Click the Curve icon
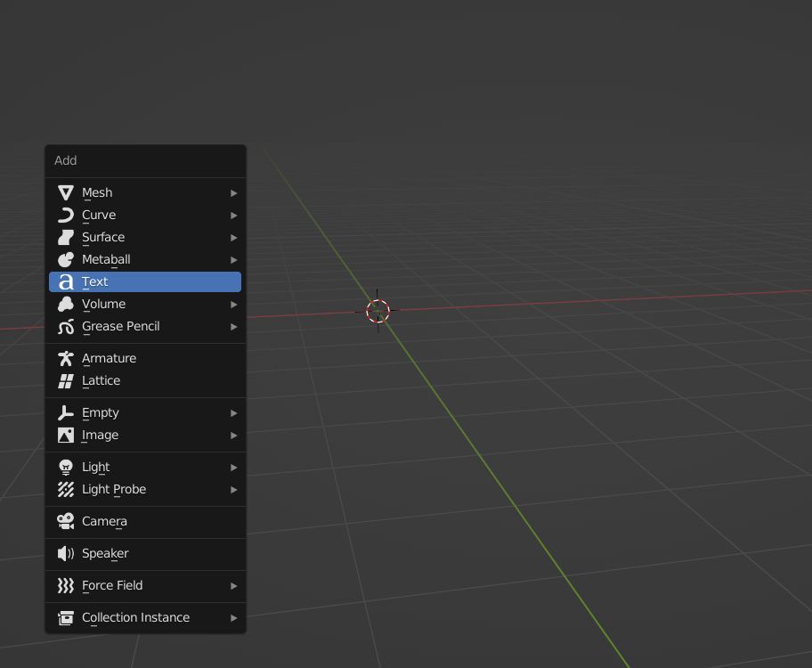812x668 pixels. pyautogui.click(x=66, y=215)
